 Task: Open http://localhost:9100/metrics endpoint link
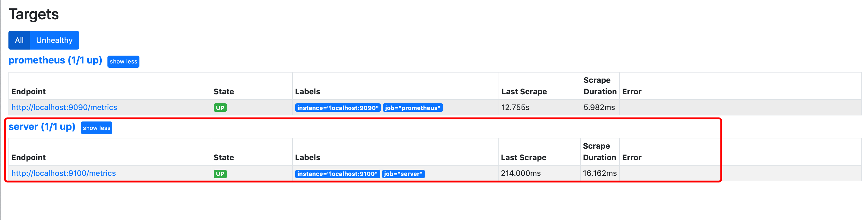click(63, 173)
